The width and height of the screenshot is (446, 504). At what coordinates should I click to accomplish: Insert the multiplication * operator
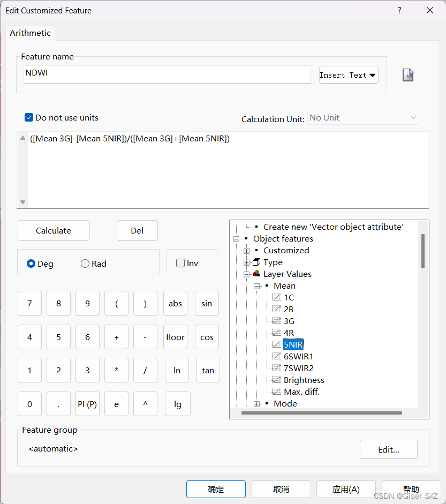(116, 370)
